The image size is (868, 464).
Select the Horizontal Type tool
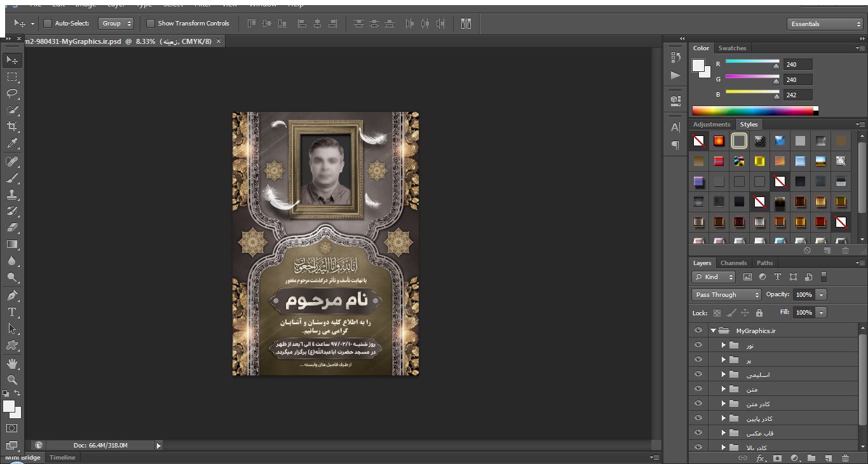pos(12,312)
